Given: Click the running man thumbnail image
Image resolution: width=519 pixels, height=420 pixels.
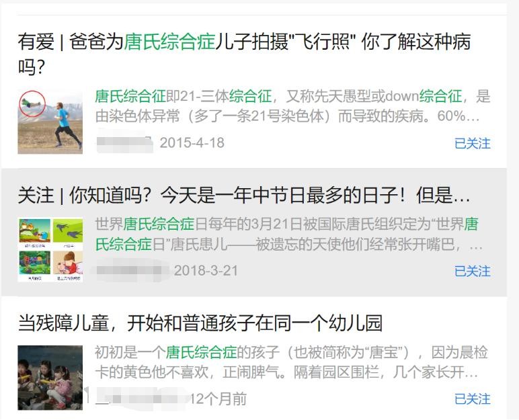Looking at the screenshot, I should [50, 122].
